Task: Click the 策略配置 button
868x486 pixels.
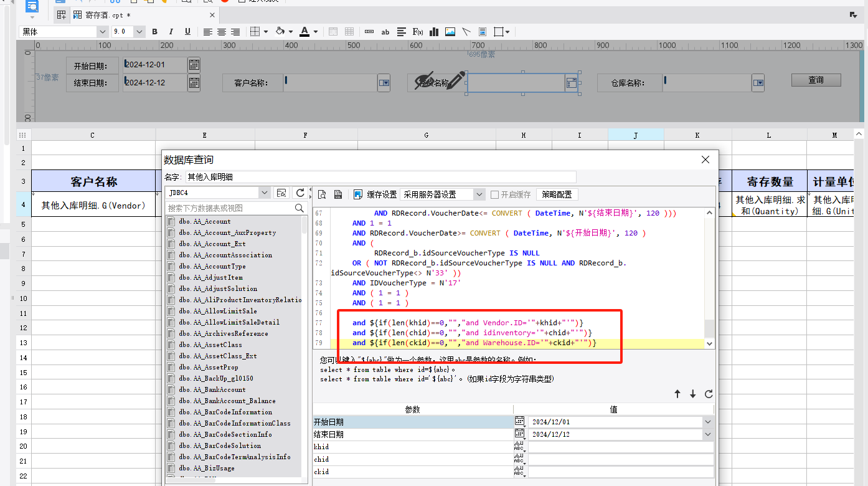Action: (557, 194)
